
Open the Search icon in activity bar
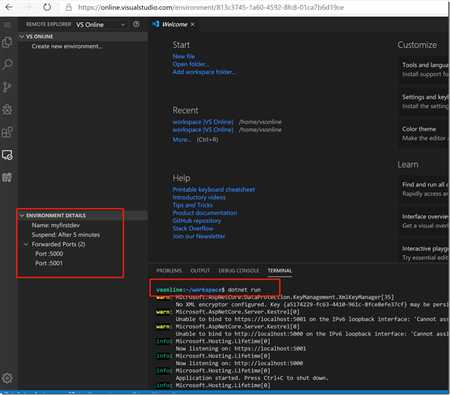click(7, 64)
